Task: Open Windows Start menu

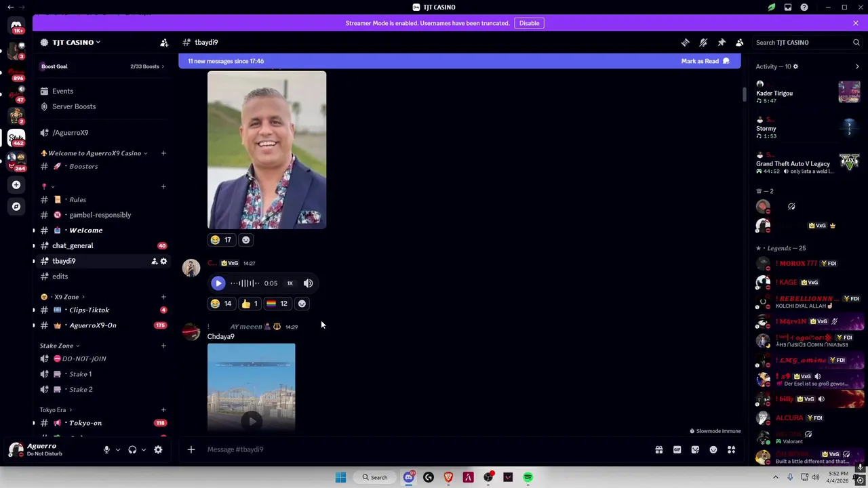Action: (x=340, y=477)
